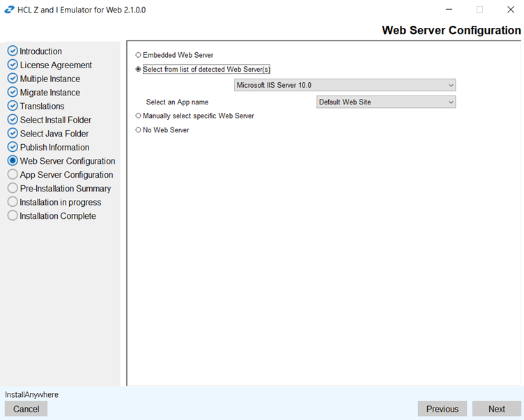Click the Introduction step label

[41, 51]
